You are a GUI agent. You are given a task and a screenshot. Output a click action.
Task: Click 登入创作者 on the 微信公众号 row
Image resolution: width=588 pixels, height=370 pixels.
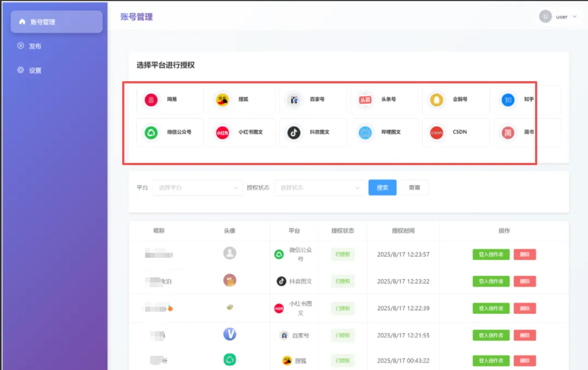[490, 254]
